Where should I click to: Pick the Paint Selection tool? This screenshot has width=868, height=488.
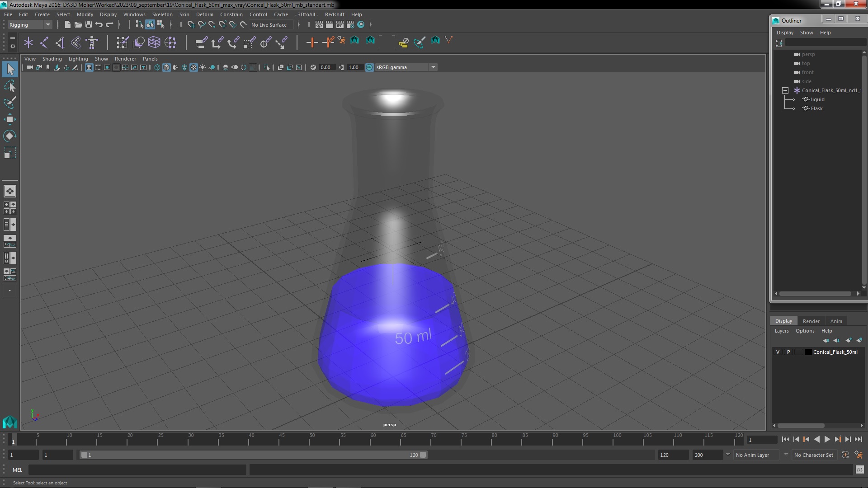(x=10, y=103)
